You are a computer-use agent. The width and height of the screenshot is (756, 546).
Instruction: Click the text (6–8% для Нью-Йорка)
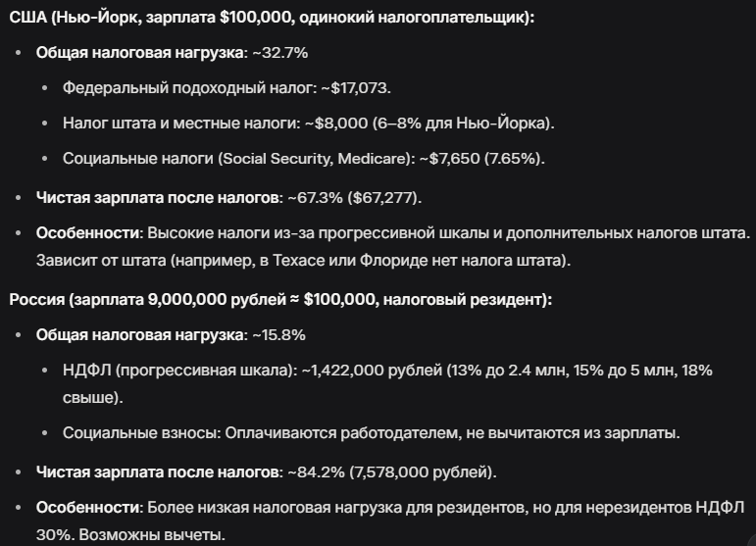point(464,123)
